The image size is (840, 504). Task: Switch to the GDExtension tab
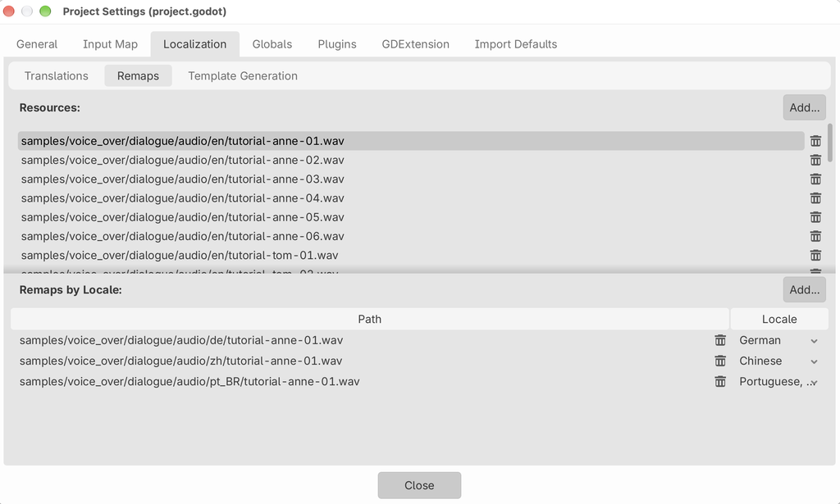415,44
